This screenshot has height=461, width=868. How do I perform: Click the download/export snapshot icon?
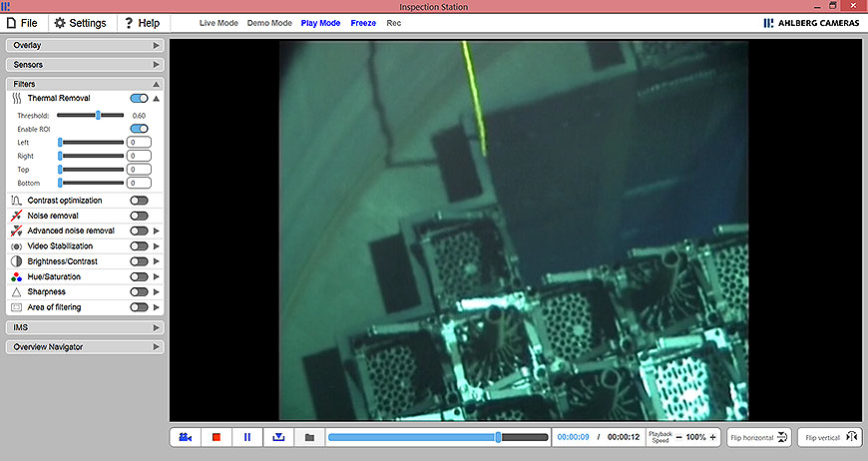[x=278, y=437]
